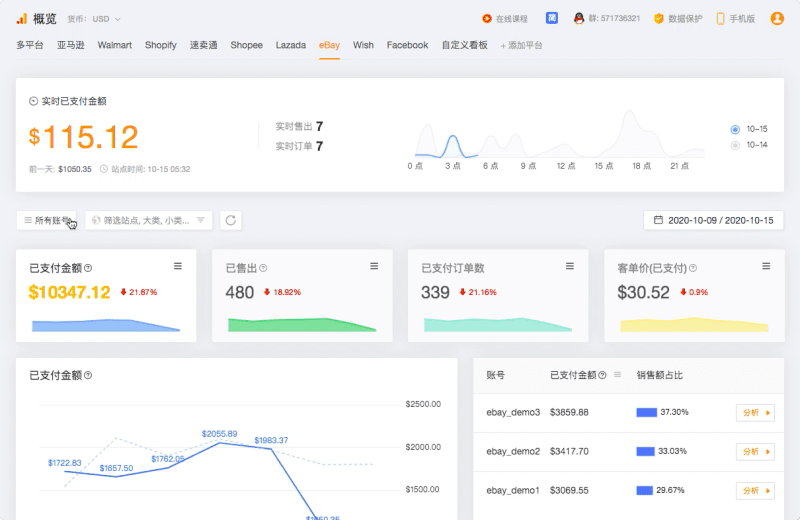Open the menu icon on 客单价 card
The height and width of the screenshot is (520, 800).
click(x=766, y=266)
